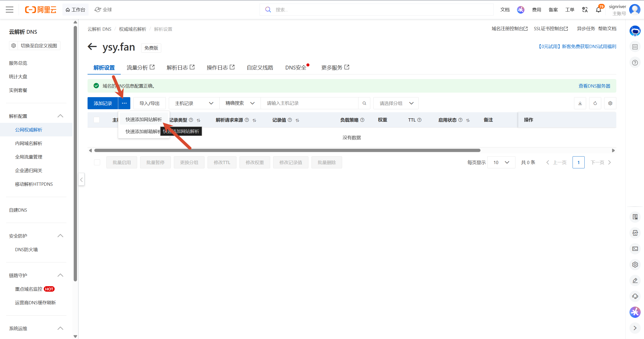This screenshot has height=339, width=644.
Task: Launch Cloud Shell terminal icon
Action: (x=635, y=249)
